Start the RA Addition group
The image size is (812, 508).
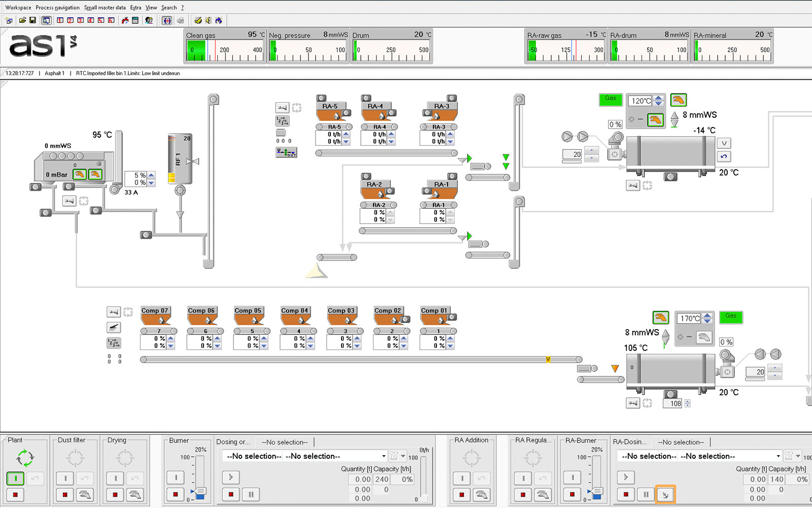[462, 478]
